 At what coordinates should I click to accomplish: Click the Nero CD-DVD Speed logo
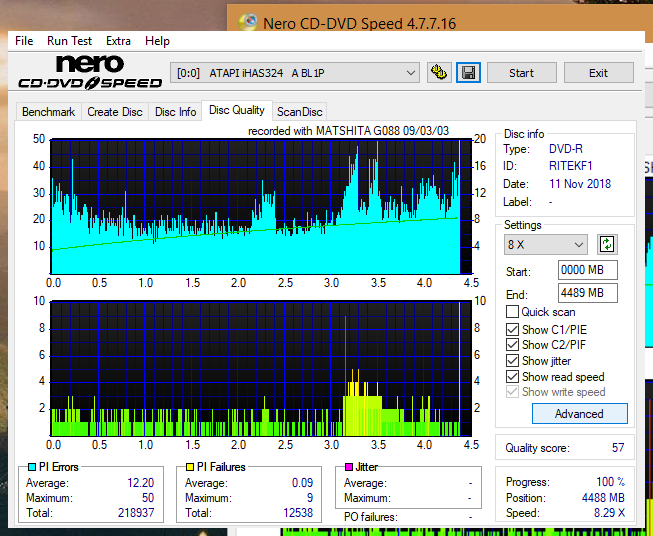point(90,73)
